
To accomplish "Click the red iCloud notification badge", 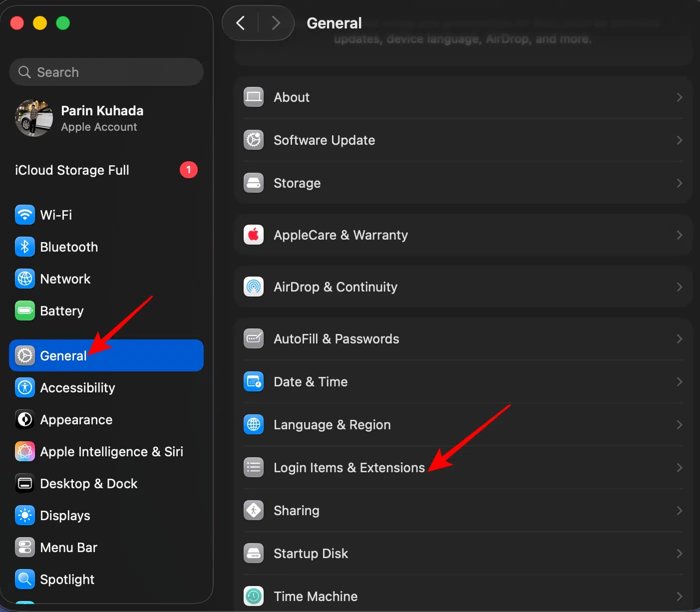I will (x=189, y=170).
